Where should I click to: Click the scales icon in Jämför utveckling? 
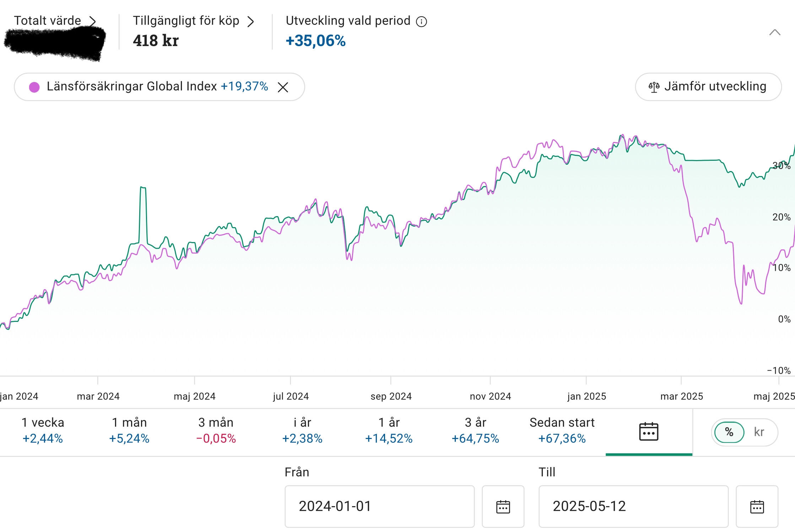pyautogui.click(x=654, y=87)
